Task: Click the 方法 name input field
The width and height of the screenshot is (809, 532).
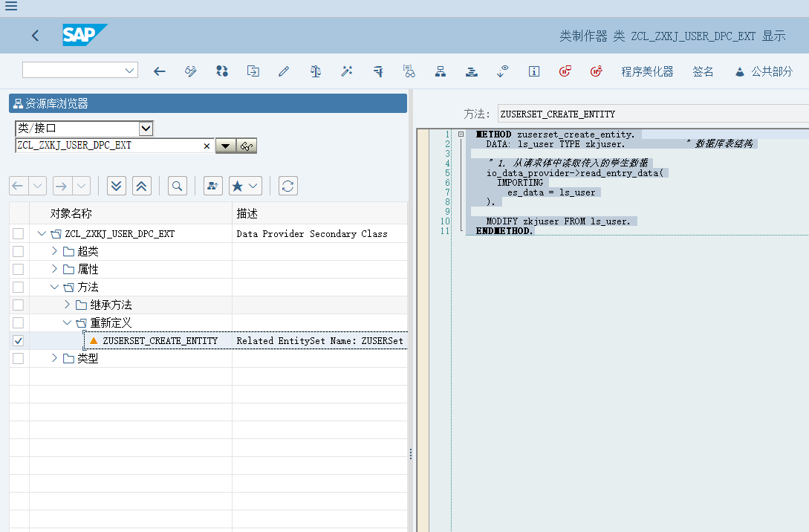Action: [x=653, y=114]
